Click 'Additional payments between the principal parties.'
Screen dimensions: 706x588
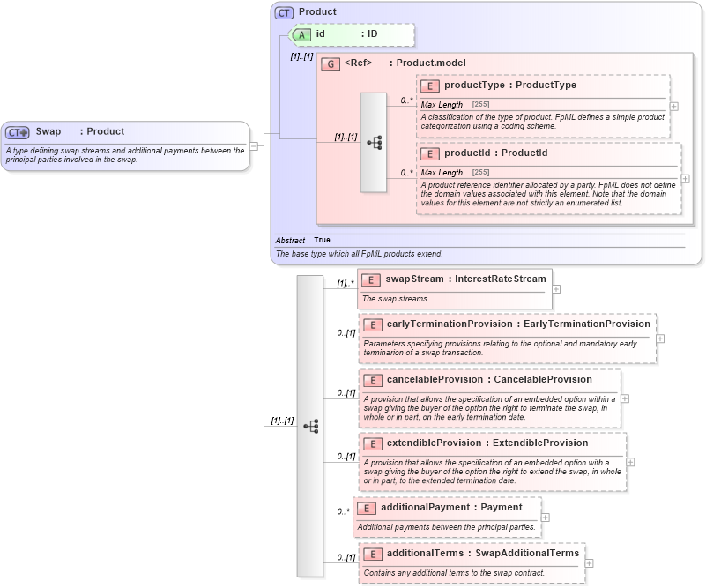[446, 527]
